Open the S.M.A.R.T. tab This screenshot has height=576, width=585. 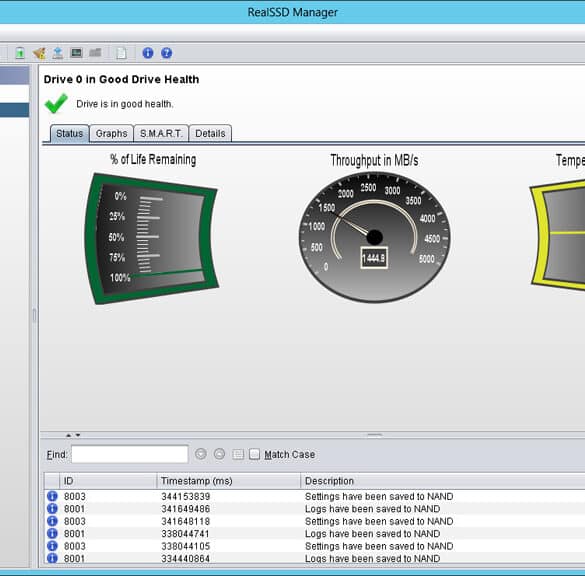161,134
